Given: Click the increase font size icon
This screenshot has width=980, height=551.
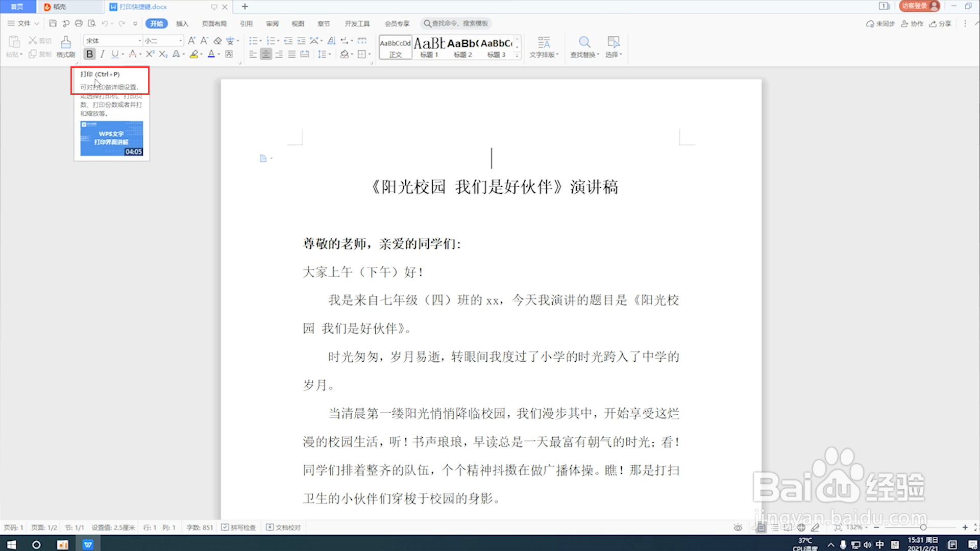Looking at the screenshot, I should [191, 41].
